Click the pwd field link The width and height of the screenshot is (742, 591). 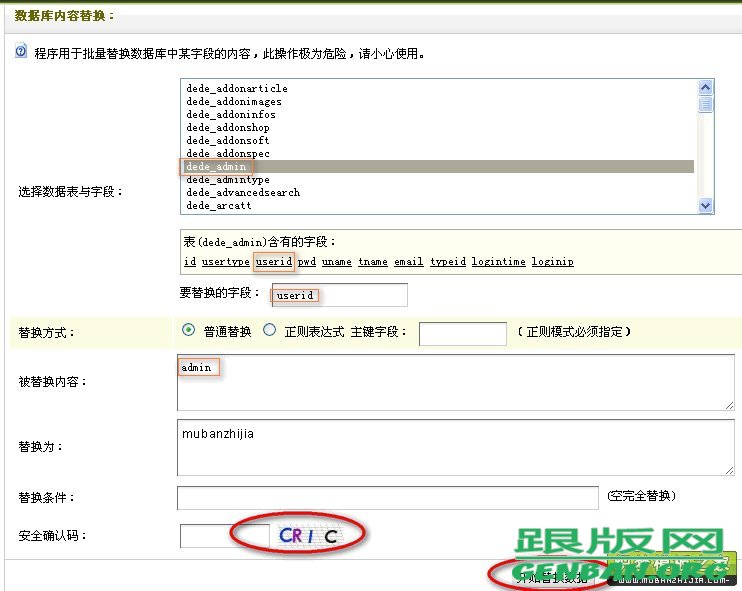point(306,262)
